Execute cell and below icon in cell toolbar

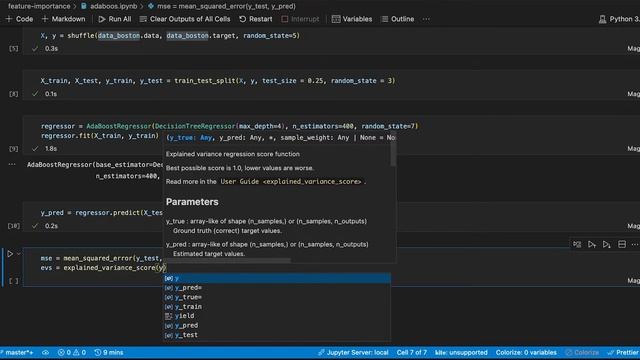[607, 244]
